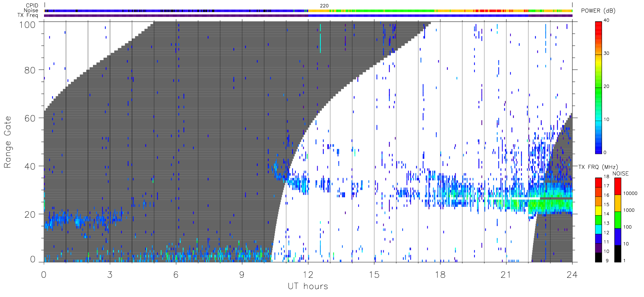Click the UT hours axis tick "3"

point(110,275)
